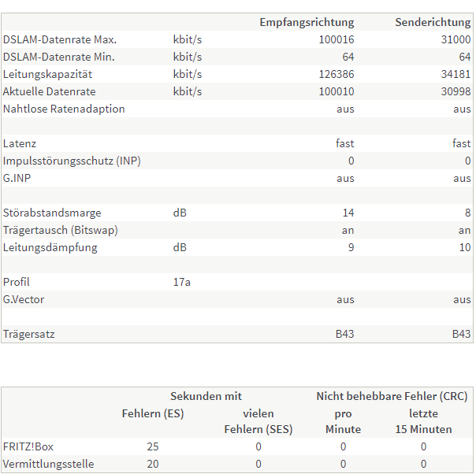Select the Profil value 17a
Image resolution: width=476 pixels, height=474 pixels.
pos(181,283)
